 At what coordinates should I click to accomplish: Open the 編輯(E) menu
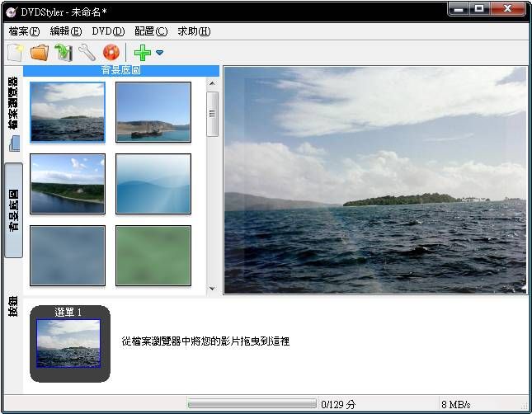(x=66, y=31)
